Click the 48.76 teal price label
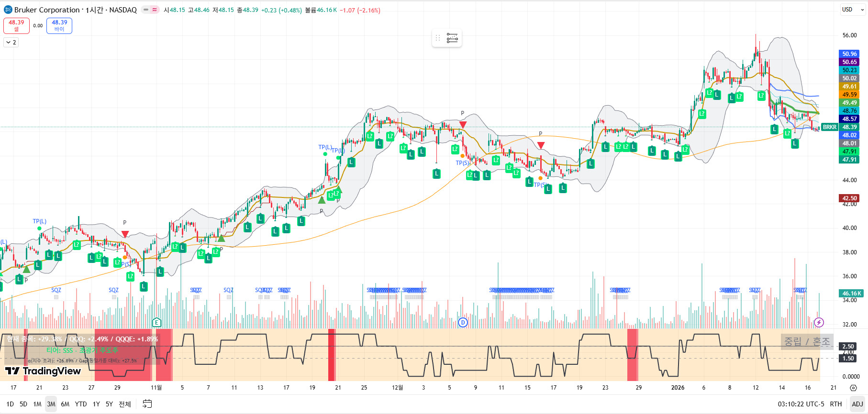The width and height of the screenshot is (868, 414). (849, 111)
